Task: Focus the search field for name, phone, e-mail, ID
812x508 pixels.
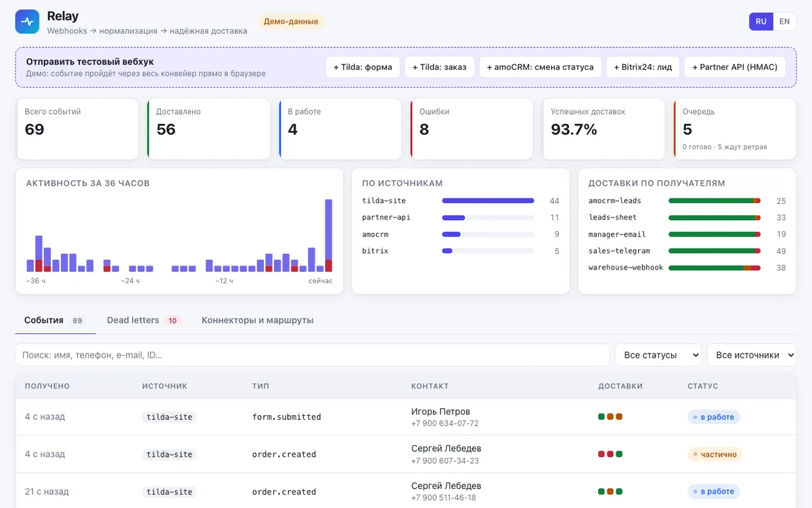Action: tap(313, 355)
